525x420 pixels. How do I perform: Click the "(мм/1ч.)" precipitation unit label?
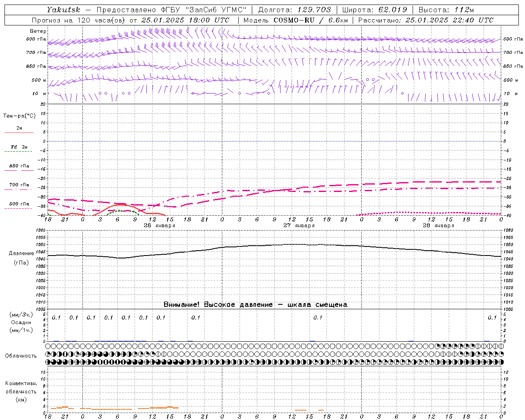tap(21, 330)
